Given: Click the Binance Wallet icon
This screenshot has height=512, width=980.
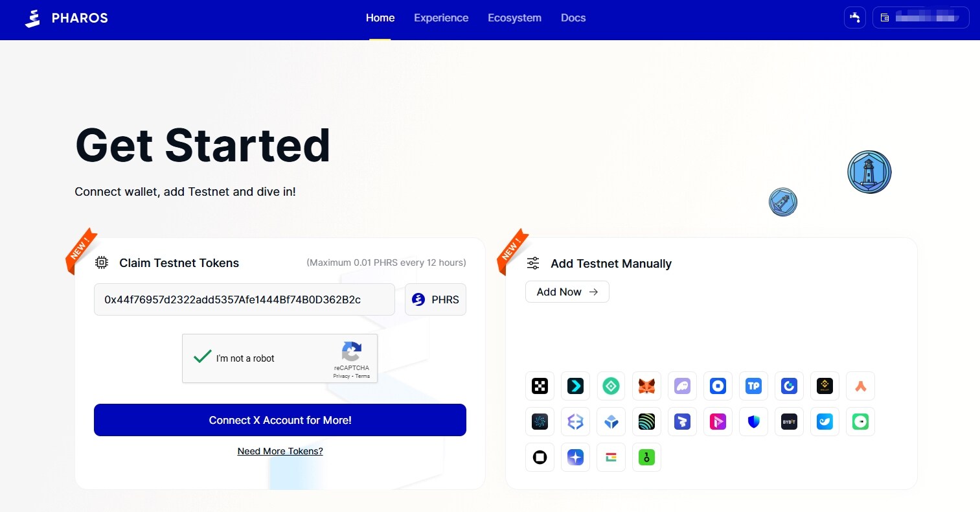Looking at the screenshot, I should tap(825, 386).
